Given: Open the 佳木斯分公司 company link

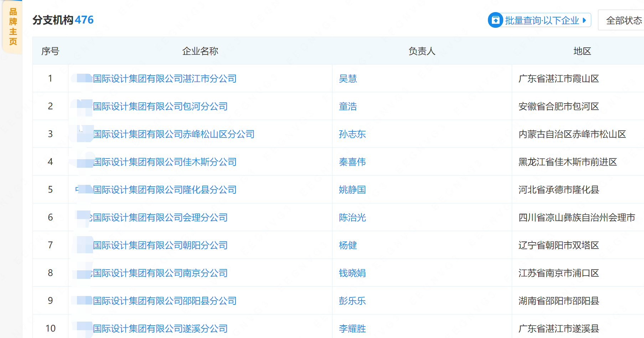Looking at the screenshot, I should pyautogui.click(x=165, y=162).
